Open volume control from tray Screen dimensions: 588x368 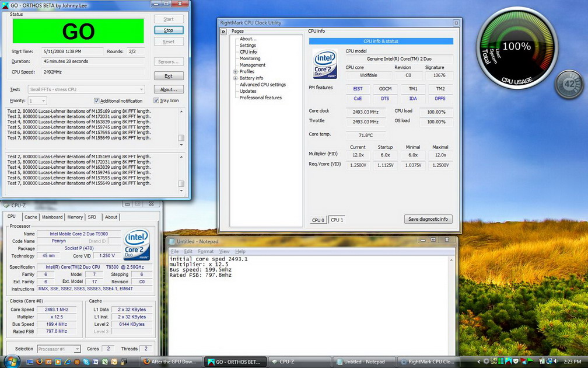556,361
